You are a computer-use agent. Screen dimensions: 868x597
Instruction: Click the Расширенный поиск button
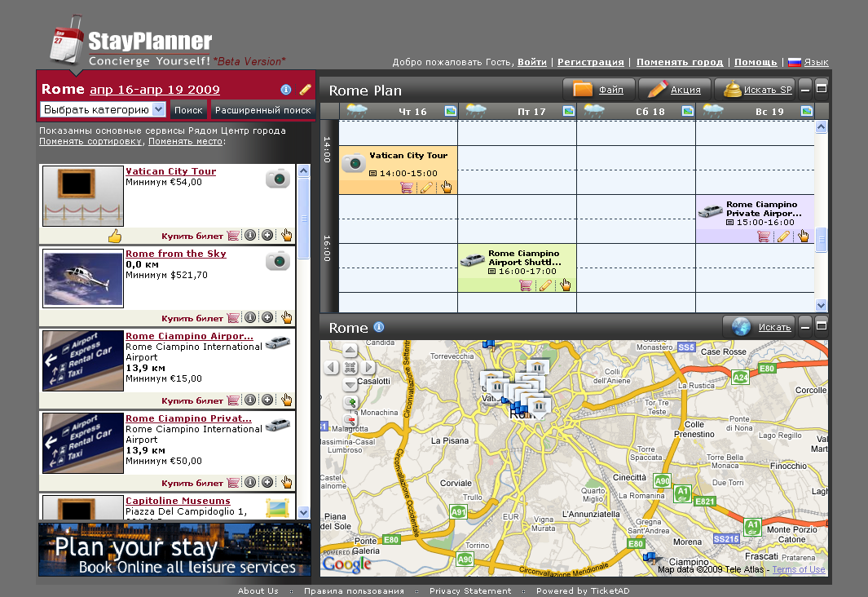point(262,109)
